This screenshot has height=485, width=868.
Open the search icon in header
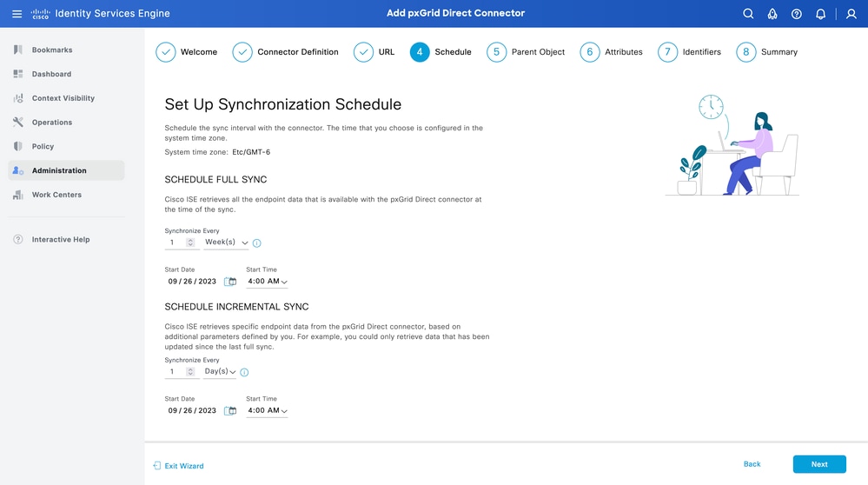(748, 13)
